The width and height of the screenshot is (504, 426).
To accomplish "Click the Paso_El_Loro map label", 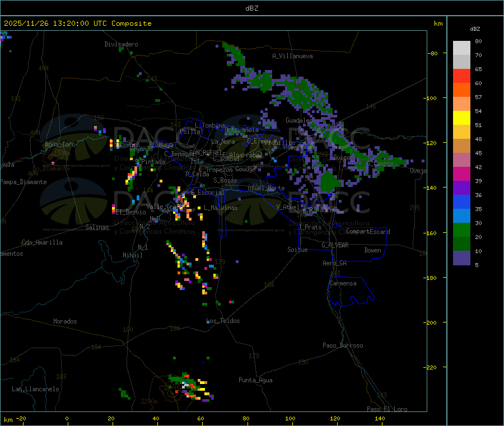I will coord(387,409).
